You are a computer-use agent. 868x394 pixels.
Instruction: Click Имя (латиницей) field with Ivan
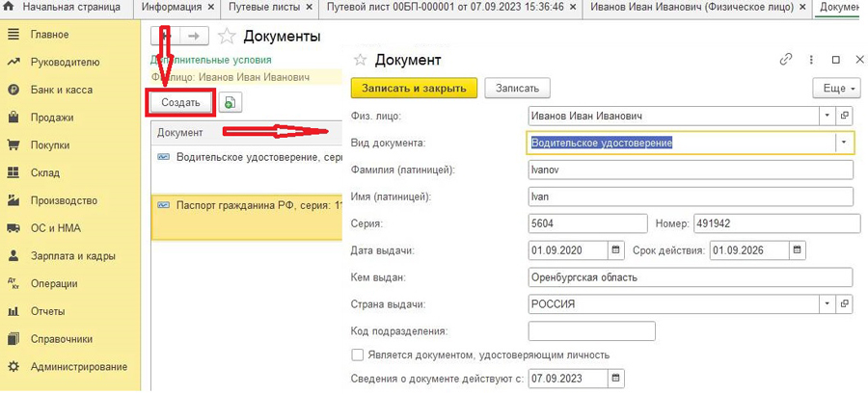click(691, 197)
